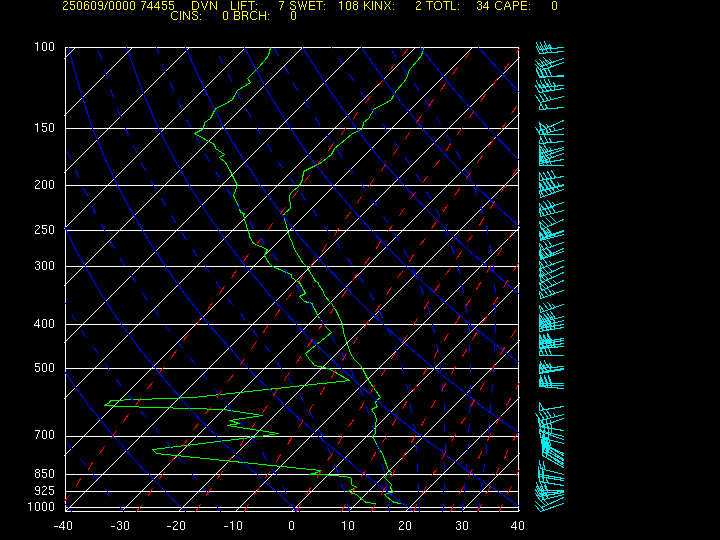Select the DVN station identifier
Image resolution: width=720 pixels, height=540 pixels.
click(x=204, y=6)
